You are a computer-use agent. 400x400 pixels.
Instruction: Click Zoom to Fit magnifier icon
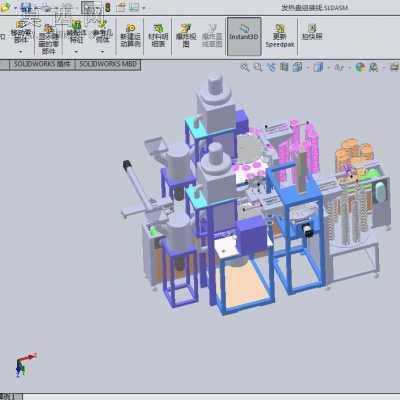(x=245, y=67)
